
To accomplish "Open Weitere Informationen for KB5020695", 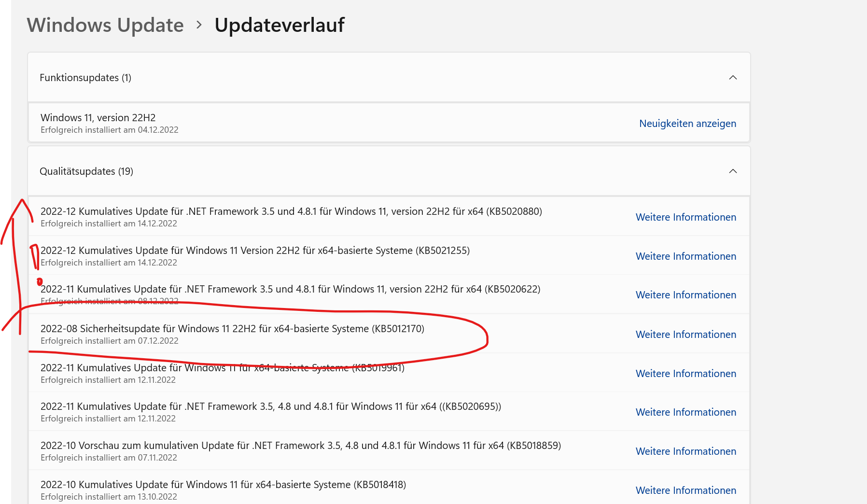I will (685, 412).
